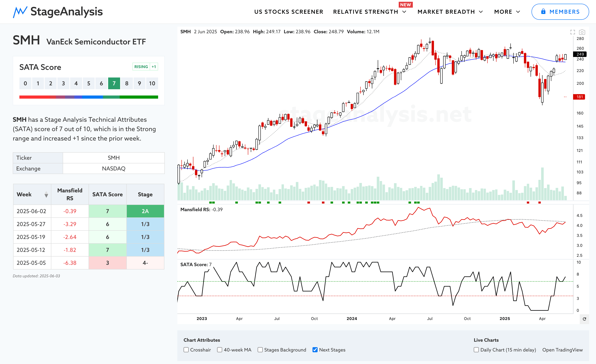The width and height of the screenshot is (596, 364).
Task: Uncheck the Next Stages checkbox
Action: pos(315,350)
